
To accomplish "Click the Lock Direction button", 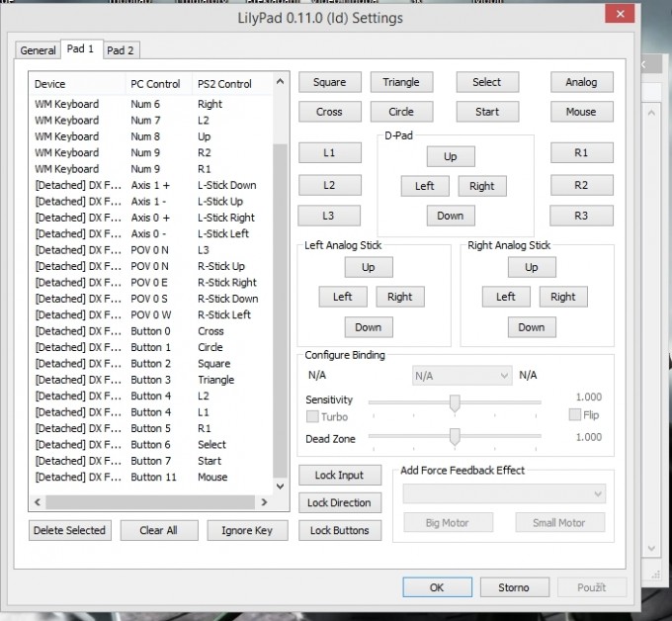I will tap(340, 502).
